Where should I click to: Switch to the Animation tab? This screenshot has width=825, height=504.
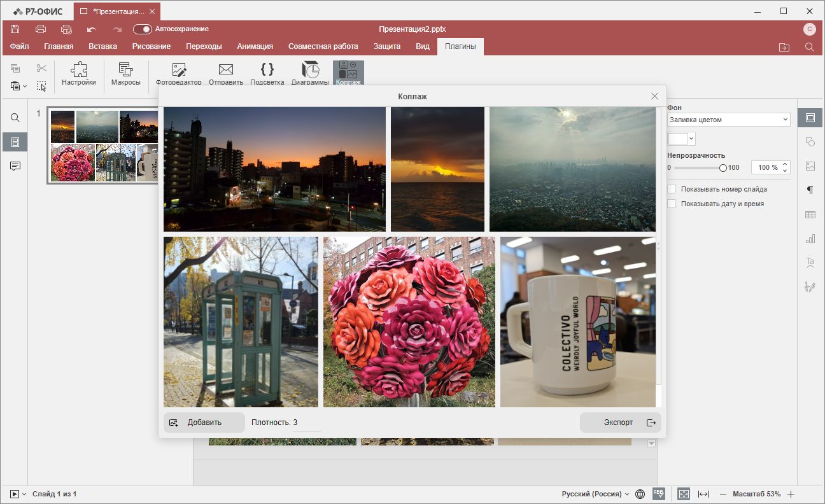(x=255, y=46)
